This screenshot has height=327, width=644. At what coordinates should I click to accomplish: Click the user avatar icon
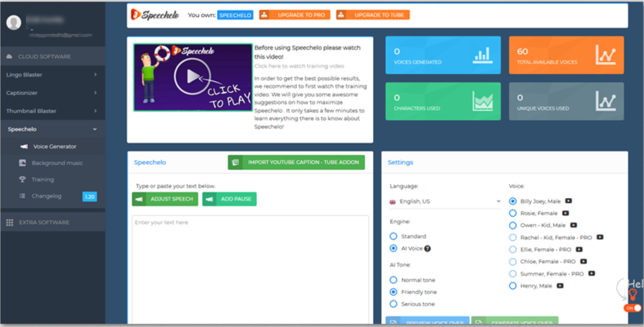[14, 23]
